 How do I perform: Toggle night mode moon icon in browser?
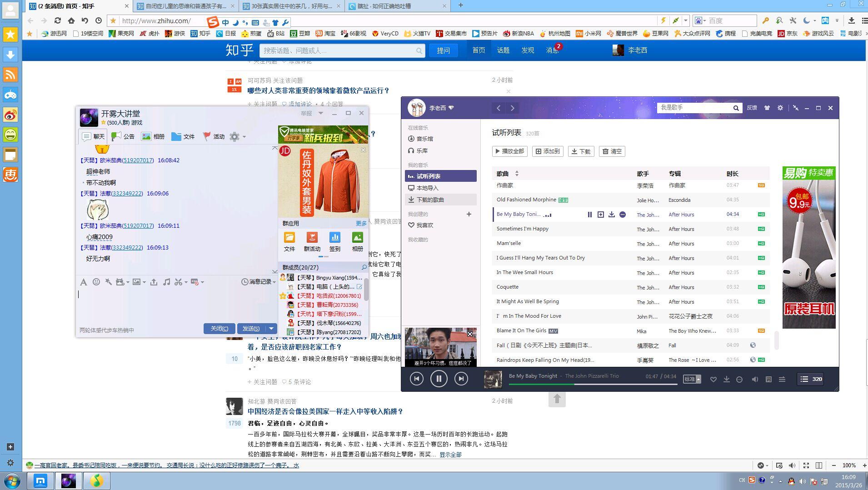click(806, 20)
